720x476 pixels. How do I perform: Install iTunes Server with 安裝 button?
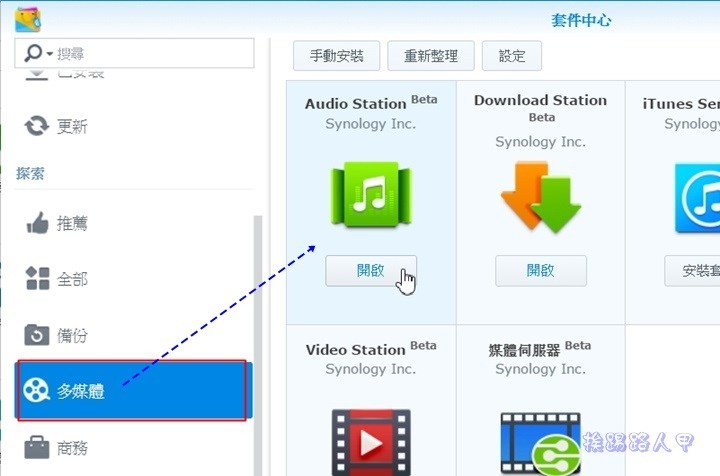click(x=692, y=271)
